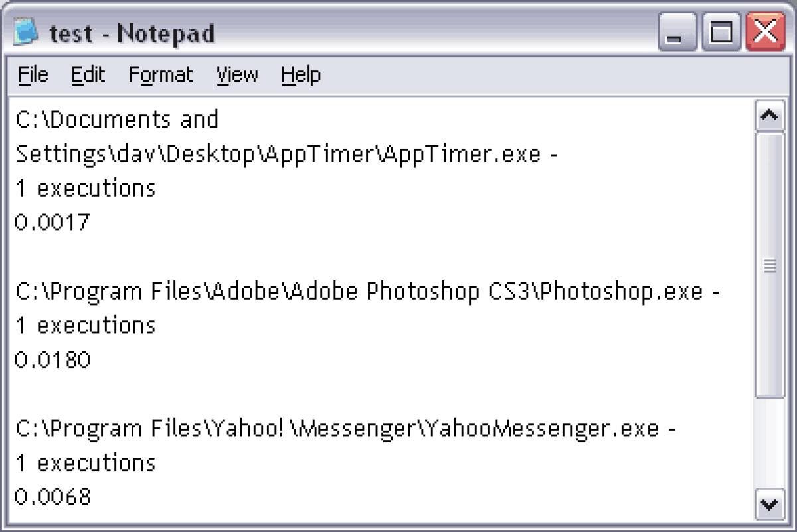The image size is (797, 532).
Task: Click the scrollbar up arrow
Action: [770, 116]
